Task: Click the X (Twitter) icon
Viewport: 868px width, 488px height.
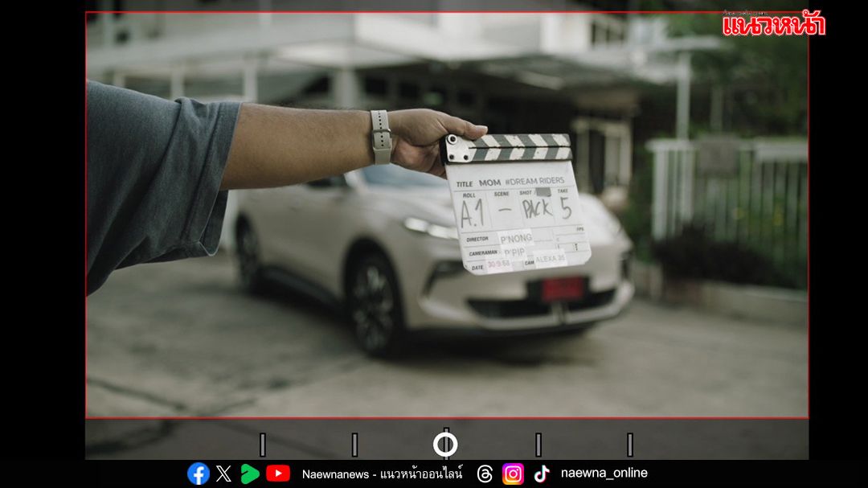Action: pos(223,474)
